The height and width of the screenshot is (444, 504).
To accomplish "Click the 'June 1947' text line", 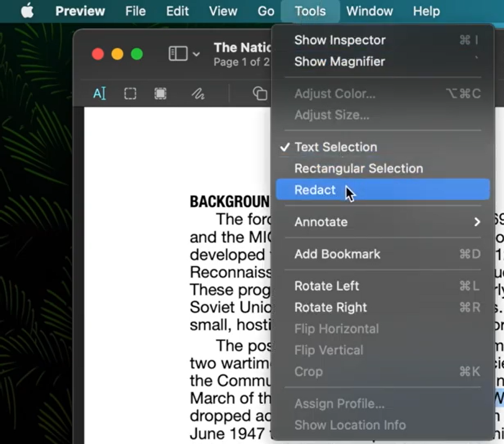I will point(230,434).
